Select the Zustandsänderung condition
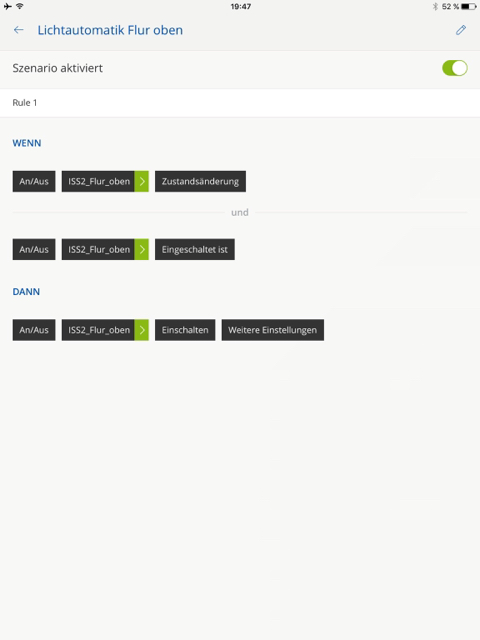This screenshot has height=640, width=480. (200, 181)
